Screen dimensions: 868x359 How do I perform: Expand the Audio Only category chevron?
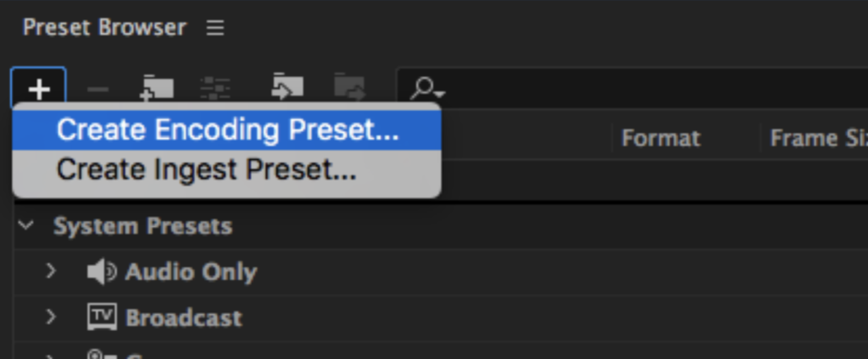tap(51, 271)
